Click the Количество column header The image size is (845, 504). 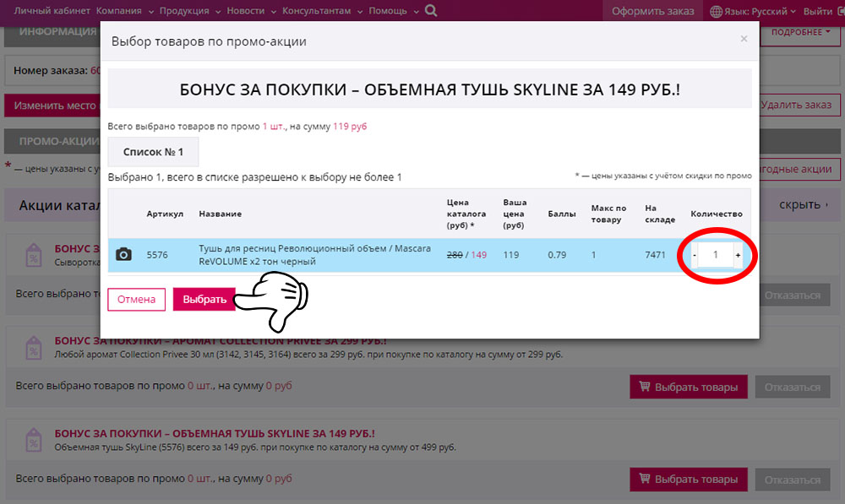[x=717, y=214]
